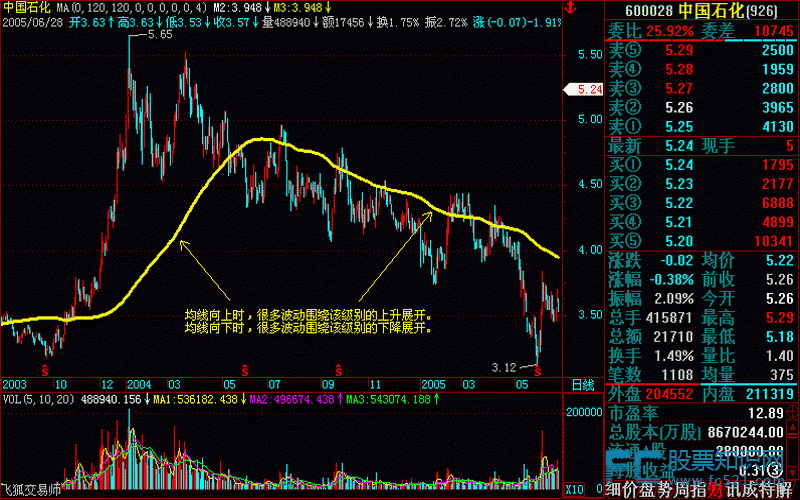
Task: Click the 总股本 value 8670244.00
Action: point(745,432)
